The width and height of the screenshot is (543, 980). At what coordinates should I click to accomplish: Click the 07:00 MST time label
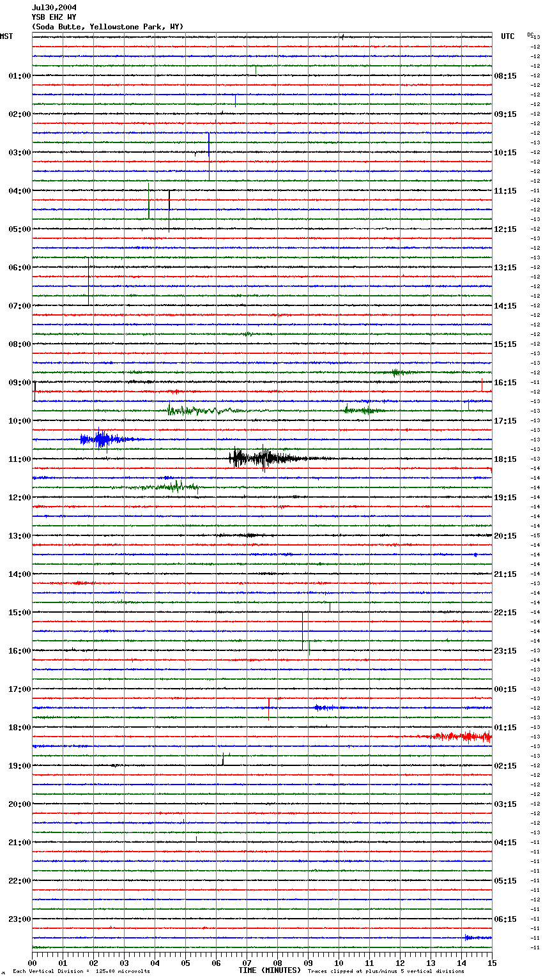click(x=20, y=306)
